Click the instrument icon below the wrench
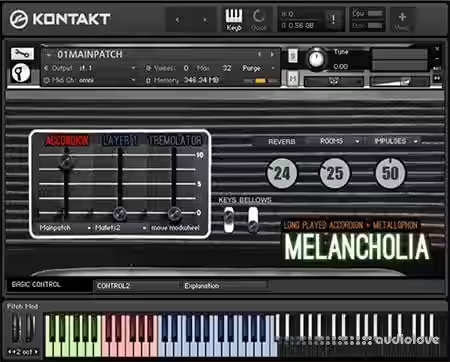Viewport: 450px width, 362px height. coord(21,73)
